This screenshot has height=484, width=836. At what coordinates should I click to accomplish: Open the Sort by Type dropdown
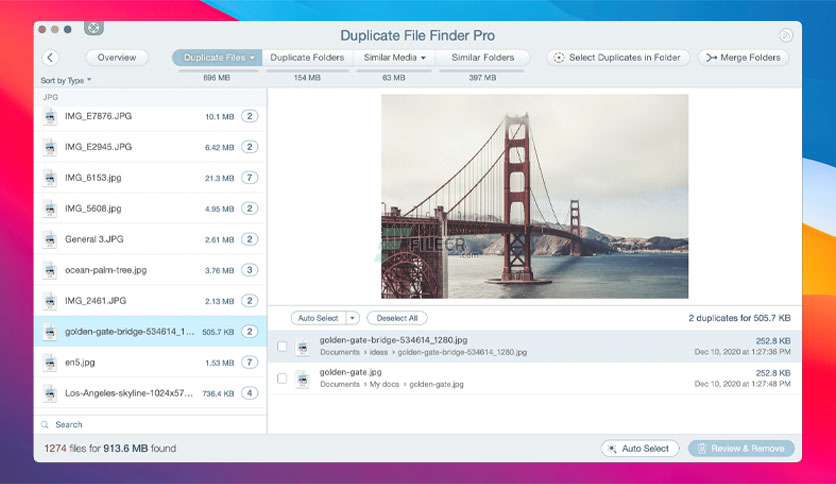(x=66, y=80)
